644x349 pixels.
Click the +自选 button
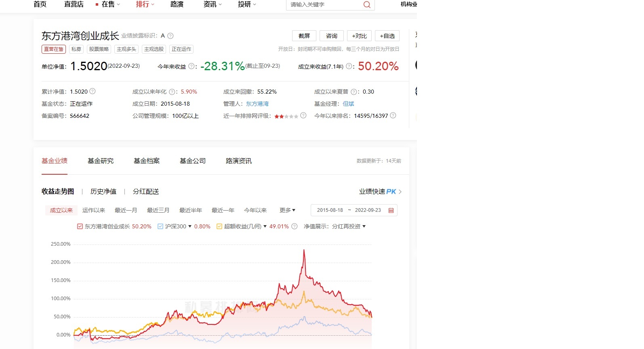[x=387, y=36]
